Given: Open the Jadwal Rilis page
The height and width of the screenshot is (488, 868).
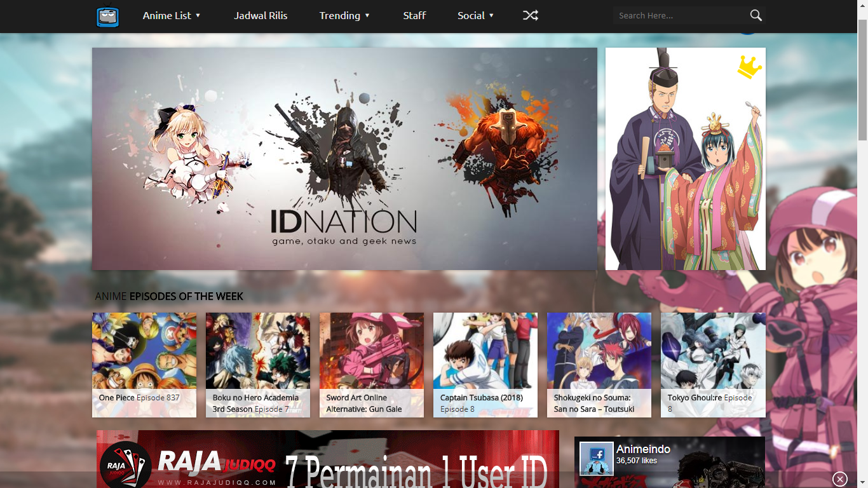Looking at the screenshot, I should (x=261, y=15).
